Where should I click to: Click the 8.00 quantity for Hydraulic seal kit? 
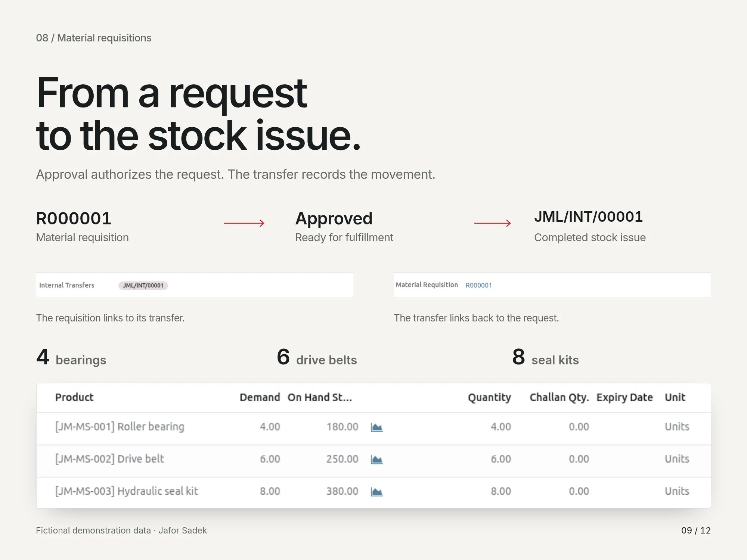500,491
